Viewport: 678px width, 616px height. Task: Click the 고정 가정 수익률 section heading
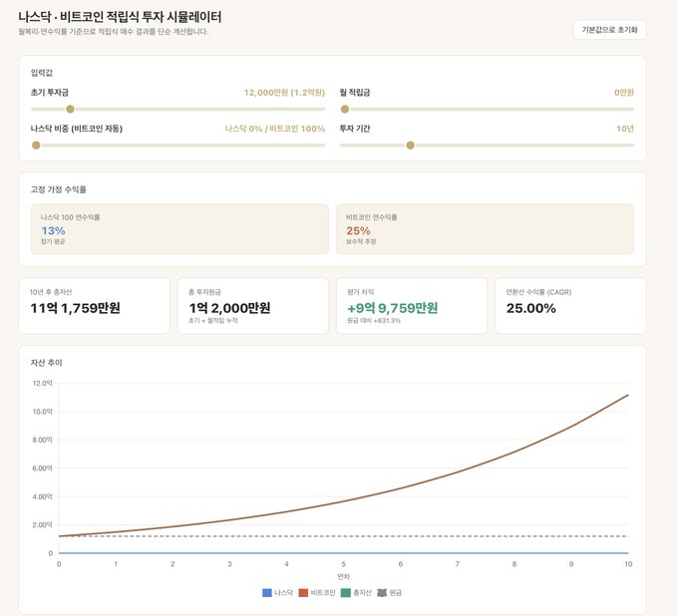[59, 189]
